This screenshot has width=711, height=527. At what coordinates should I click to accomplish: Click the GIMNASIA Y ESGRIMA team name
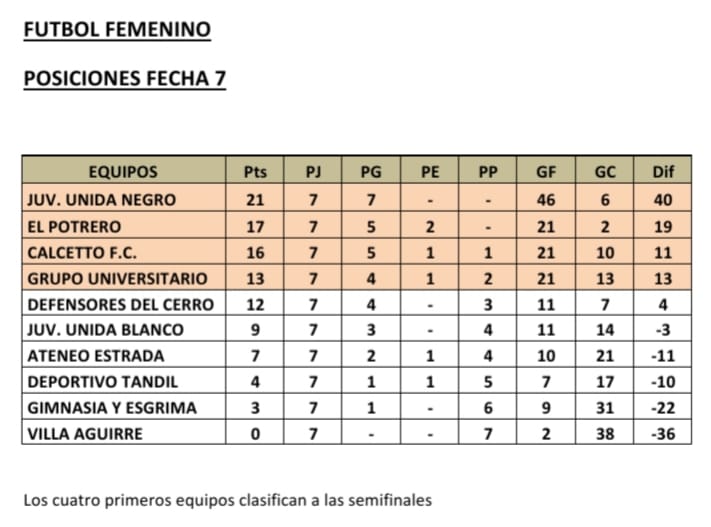pyautogui.click(x=112, y=407)
